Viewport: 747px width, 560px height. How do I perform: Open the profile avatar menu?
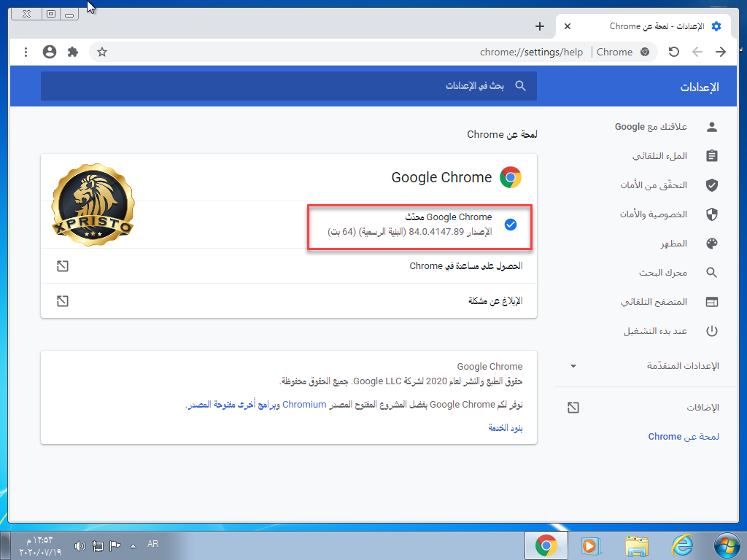pos(50,52)
